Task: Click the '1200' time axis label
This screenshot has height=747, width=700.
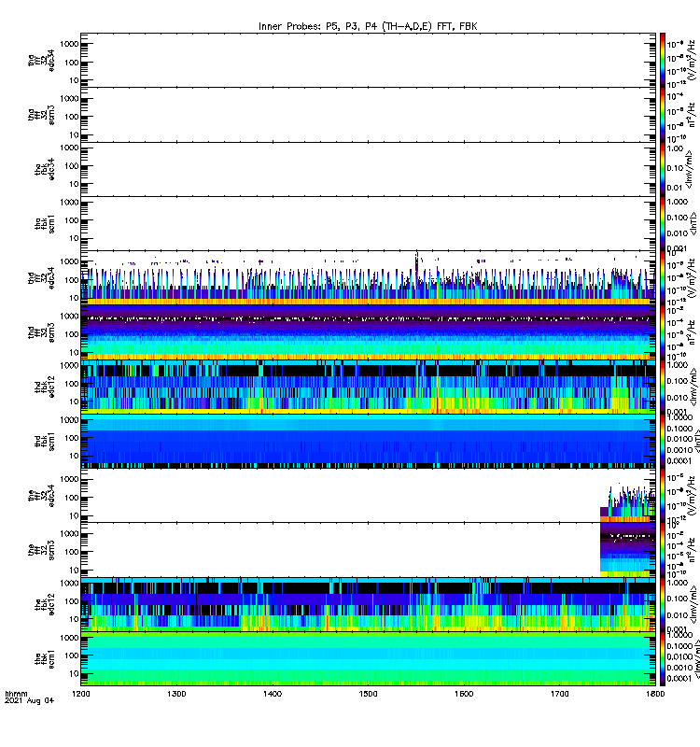Action: 80,694
